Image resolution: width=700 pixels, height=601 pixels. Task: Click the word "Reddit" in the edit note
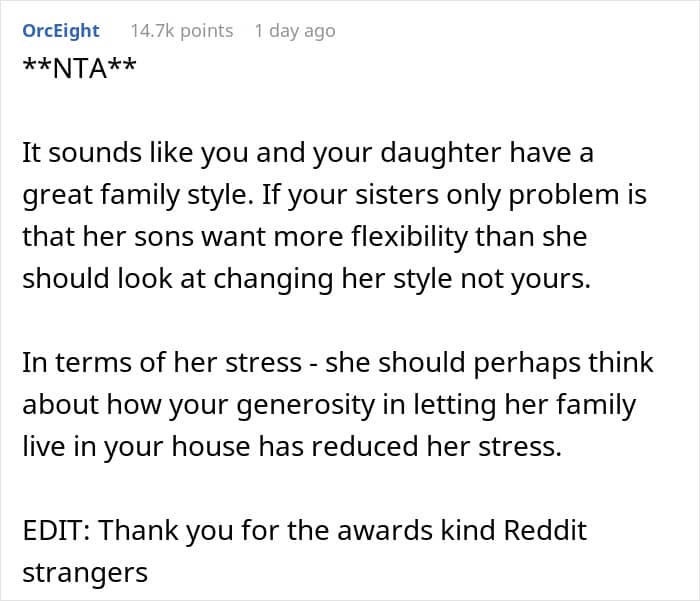545,528
